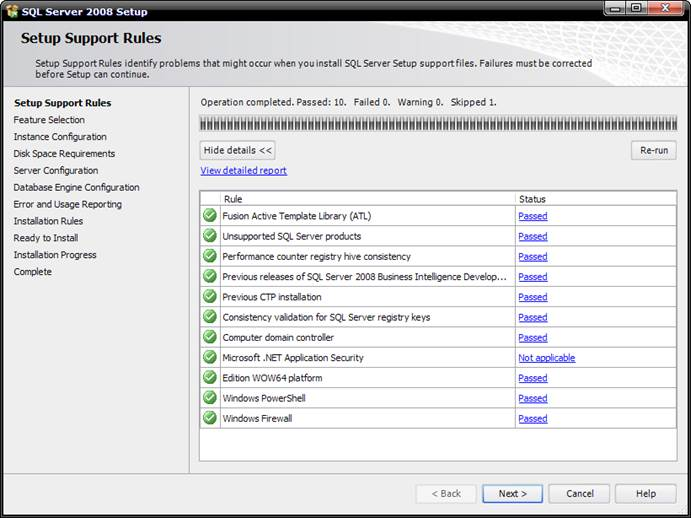Click green check icon beside Edition WOW64 platform
Viewport: 691px width, 518px height.
pos(210,378)
